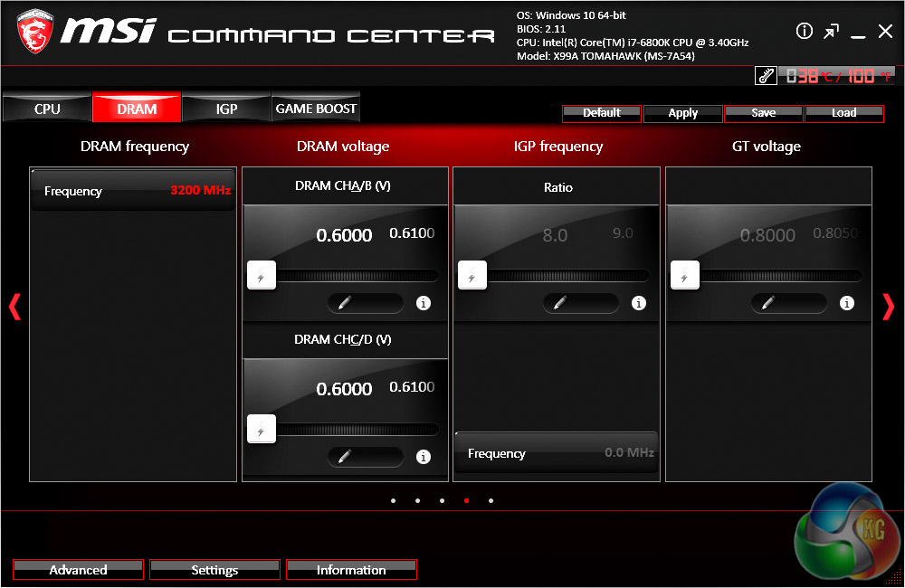This screenshot has height=588, width=905.
Task: Select 0.6000 value in DRAM CHA/B
Action: (x=344, y=235)
